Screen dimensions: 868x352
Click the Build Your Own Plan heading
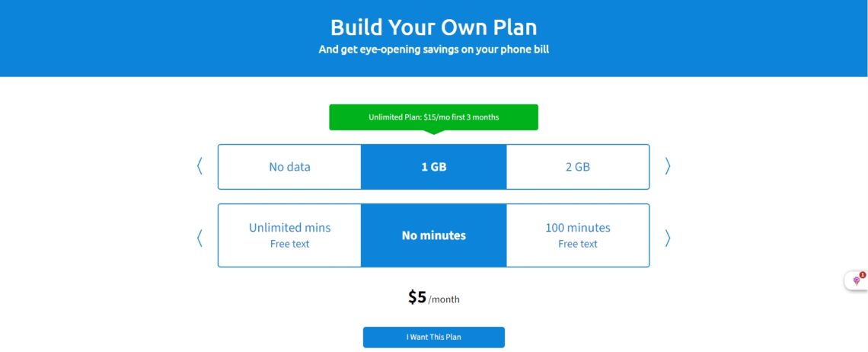coord(433,27)
